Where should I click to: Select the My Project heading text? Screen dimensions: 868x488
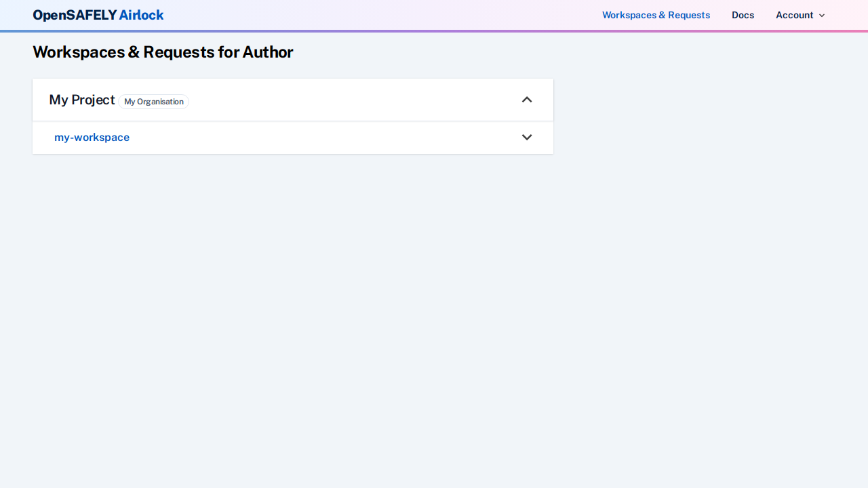(82, 100)
